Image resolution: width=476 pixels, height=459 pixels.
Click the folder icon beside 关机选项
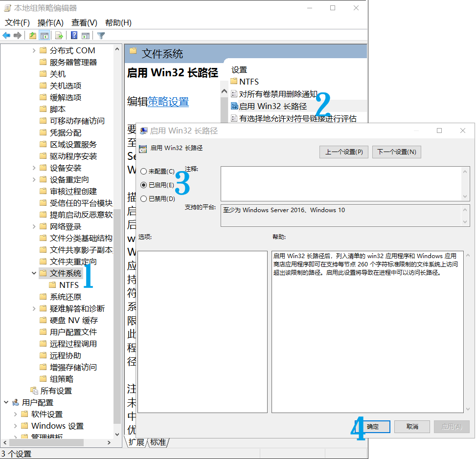point(44,86)
